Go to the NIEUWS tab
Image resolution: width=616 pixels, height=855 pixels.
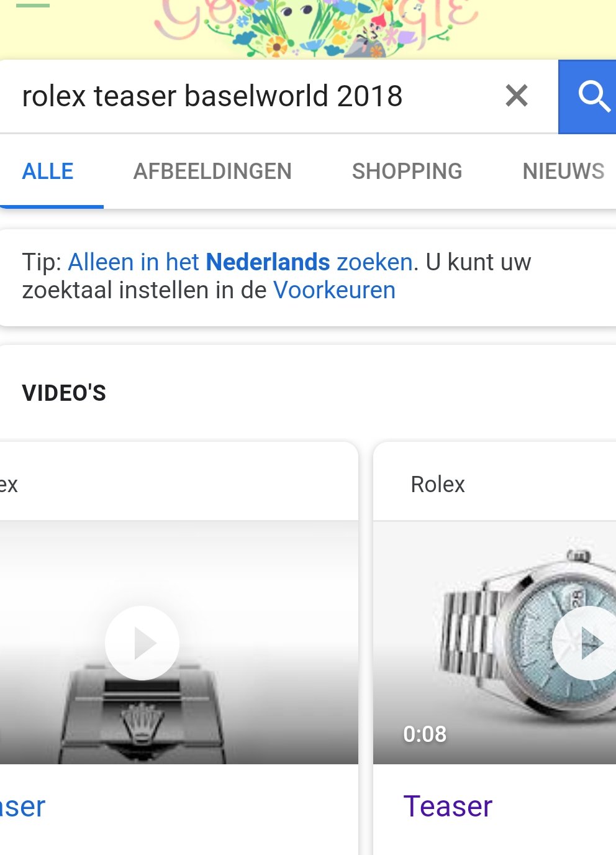(x=563, y=171)
